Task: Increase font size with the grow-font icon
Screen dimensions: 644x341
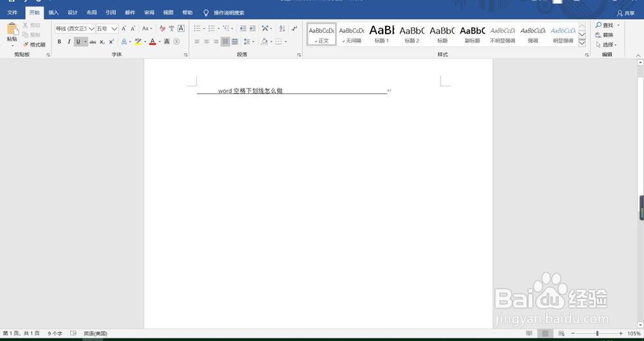Action: click(124, 29)
